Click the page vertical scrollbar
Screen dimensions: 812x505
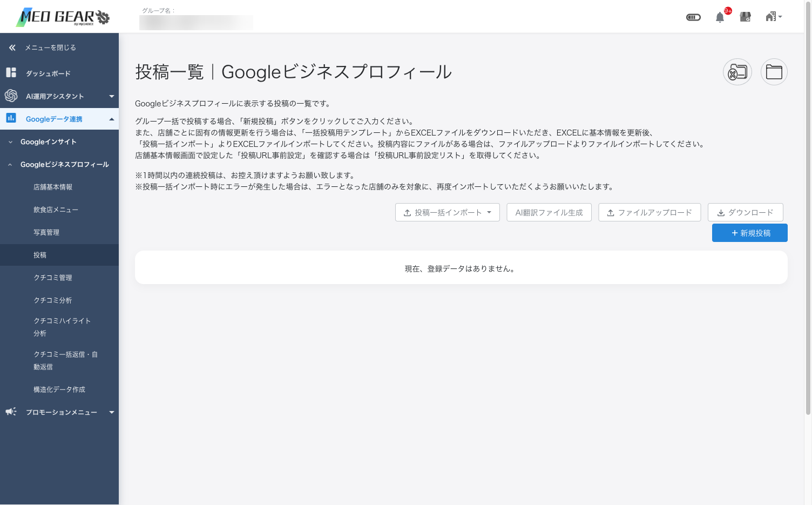(808, 208)
